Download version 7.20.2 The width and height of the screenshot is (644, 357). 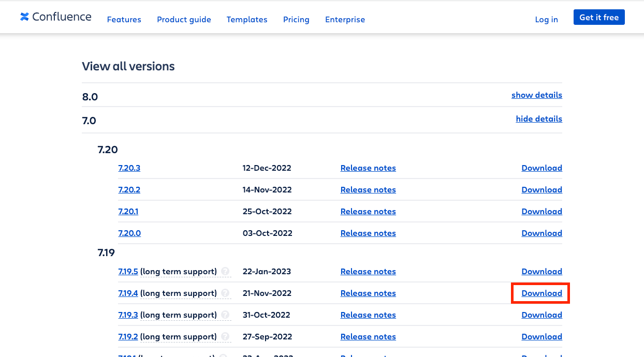click(x=541, y=190)
